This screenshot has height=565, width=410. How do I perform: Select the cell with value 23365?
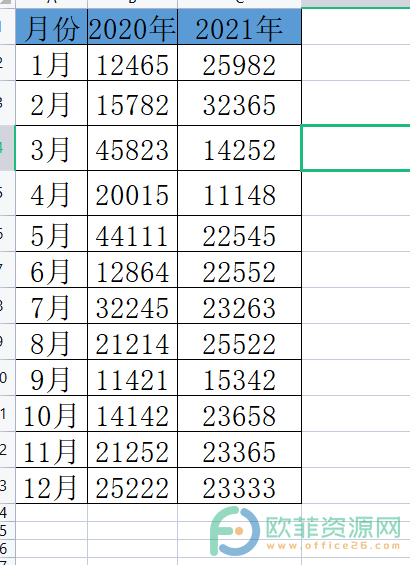[x=240, y=450]
